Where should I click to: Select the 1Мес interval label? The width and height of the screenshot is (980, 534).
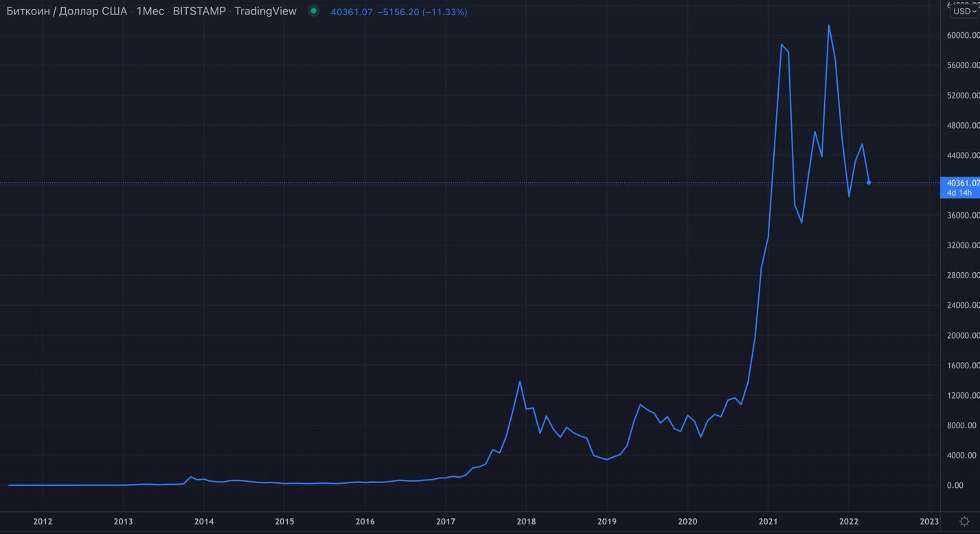pyautogui.click(x=150, y=11)
